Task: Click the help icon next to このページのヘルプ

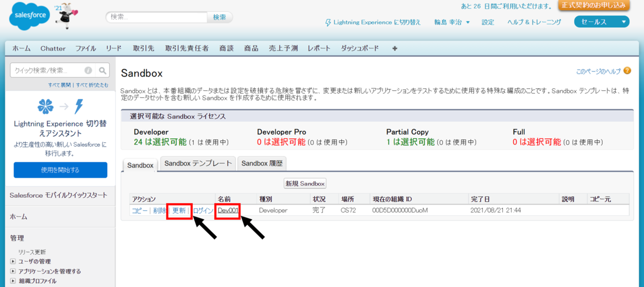Action: 626,71
